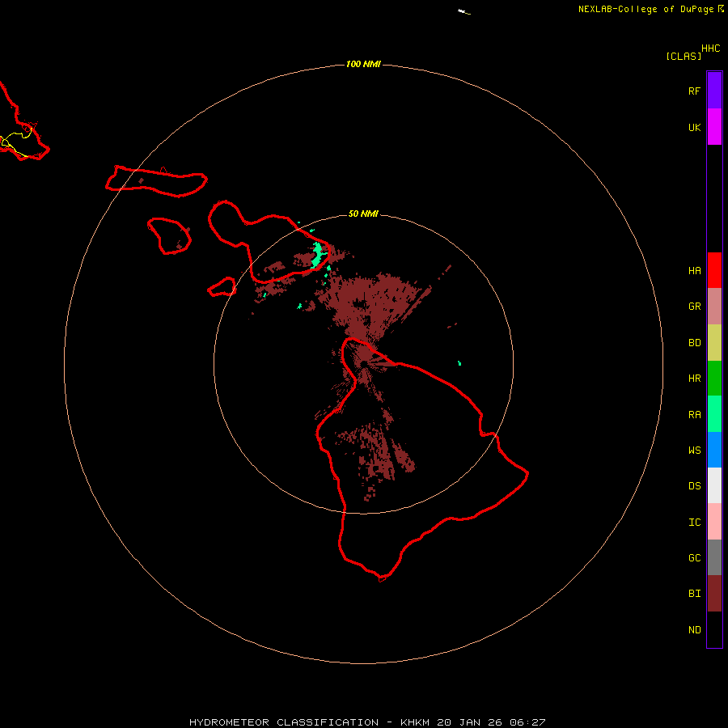Click the green rain echo over Maui
Image resolution: width=728 pixels, height=728 pixels.
click(317, 255)
